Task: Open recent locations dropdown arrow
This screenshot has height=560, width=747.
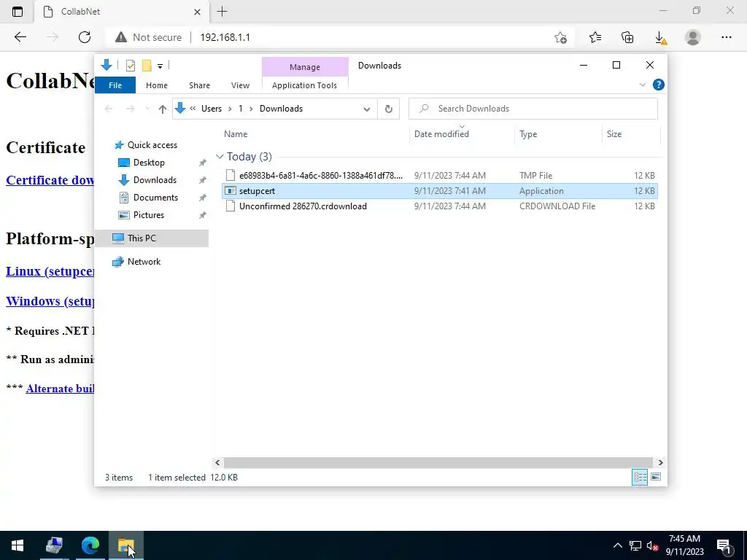Action: click(x=147, y=109)
